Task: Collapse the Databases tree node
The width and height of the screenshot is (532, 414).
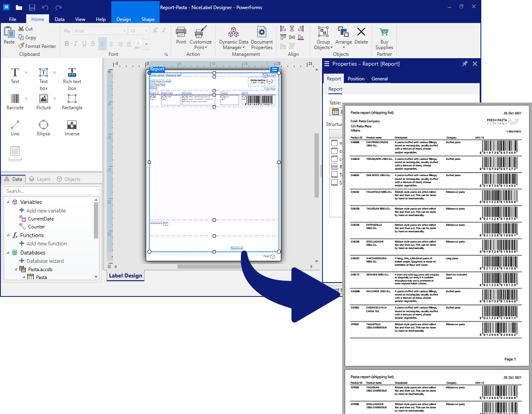Action: 8,253
